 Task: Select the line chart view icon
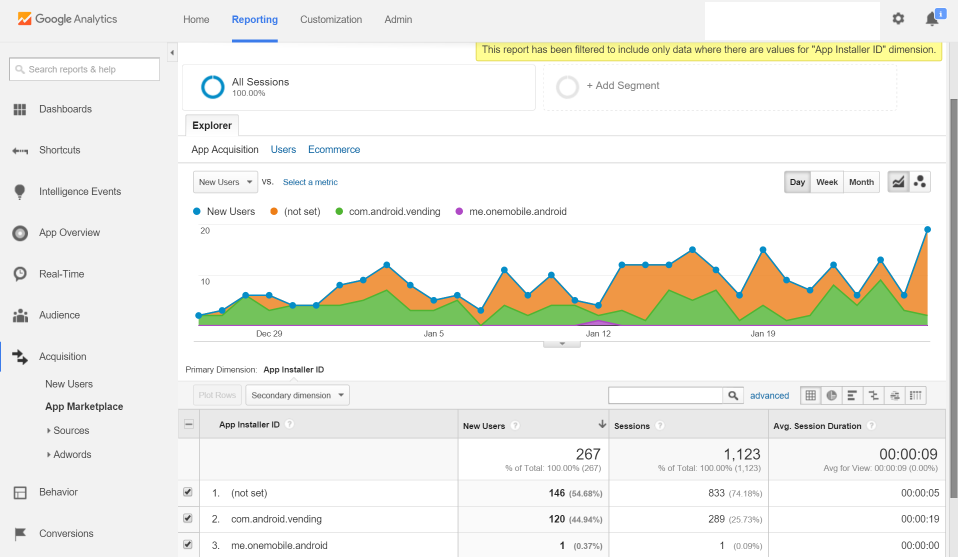[898, 182]
